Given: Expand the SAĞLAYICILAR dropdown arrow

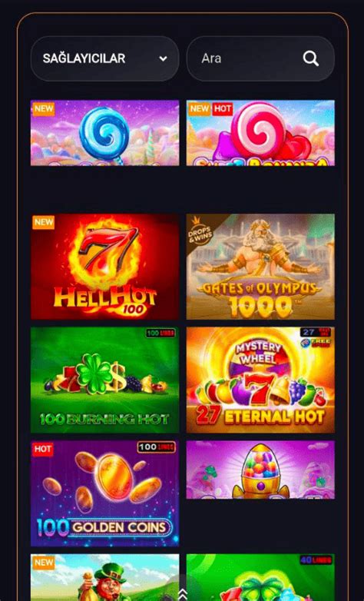Looking at the screenshot, I should tap(164, 58).
